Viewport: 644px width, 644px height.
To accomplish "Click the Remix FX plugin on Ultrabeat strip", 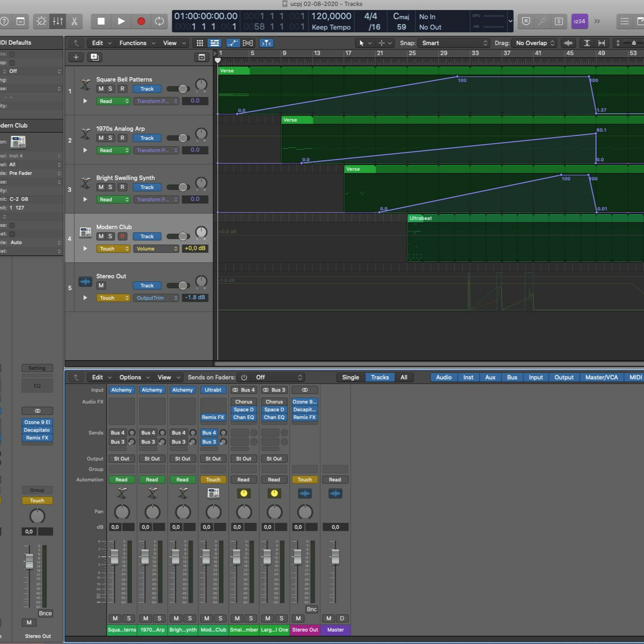I will pyautogui.click(x=213, y=417).
